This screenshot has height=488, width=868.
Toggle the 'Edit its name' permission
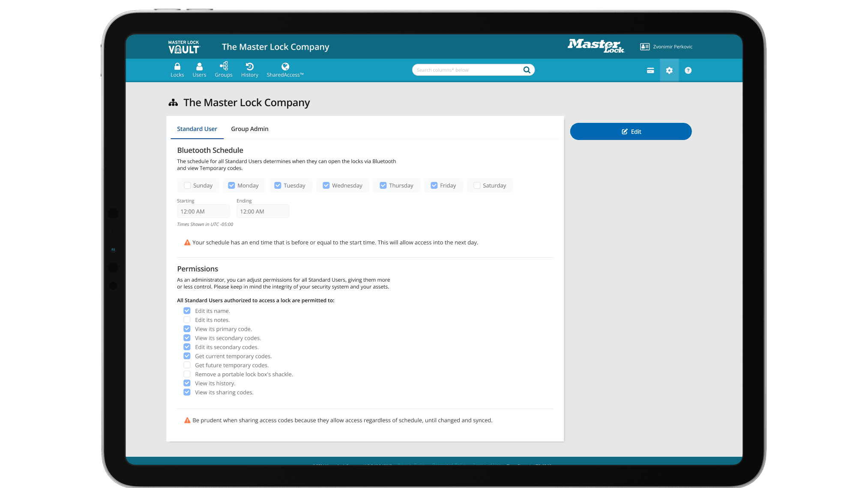point(187,311)
